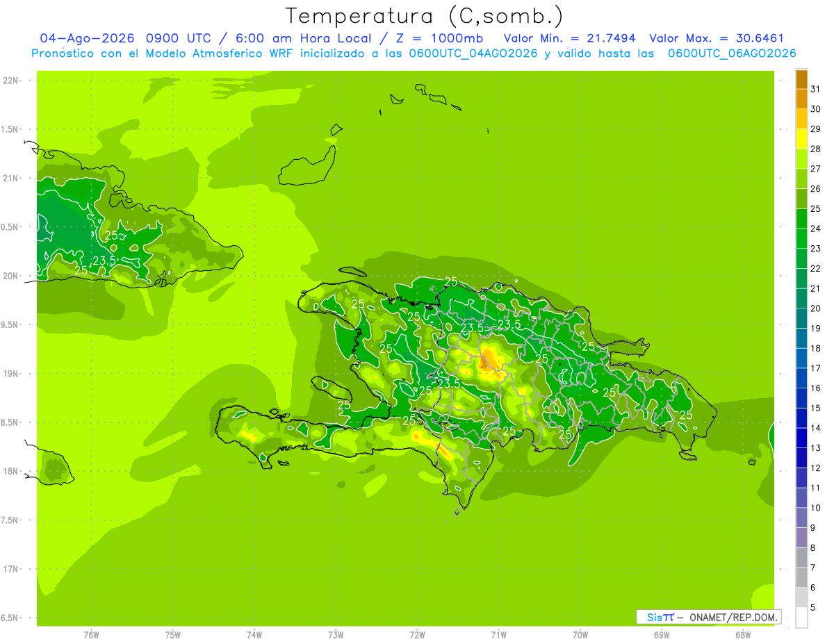Click the 73W longitude axis label

pyautogui.click(x=336, y=635)
